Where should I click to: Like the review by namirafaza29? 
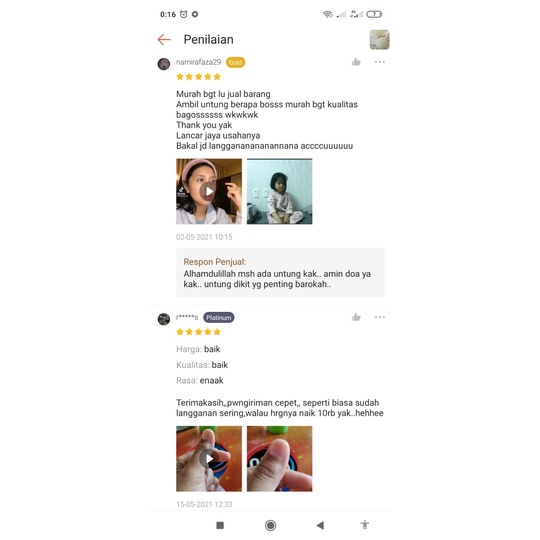click(x=356, y=62)
